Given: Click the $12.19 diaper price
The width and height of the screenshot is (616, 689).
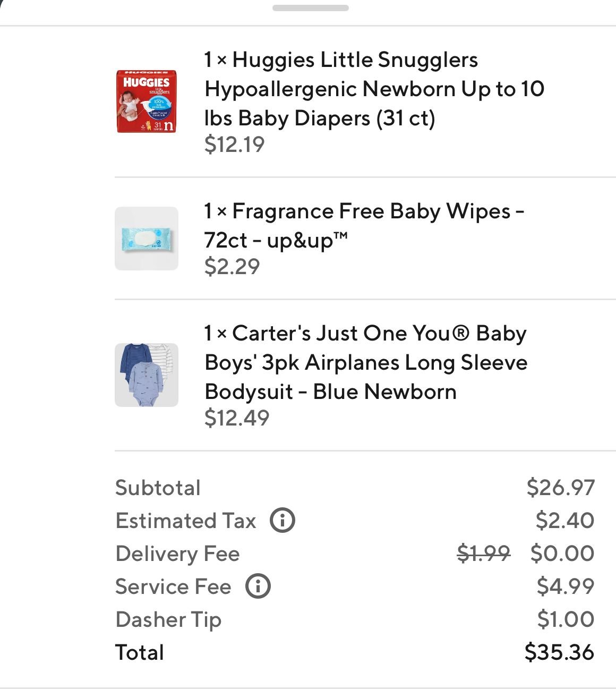Looking at the screenshot, I should (x=234, y=144).
